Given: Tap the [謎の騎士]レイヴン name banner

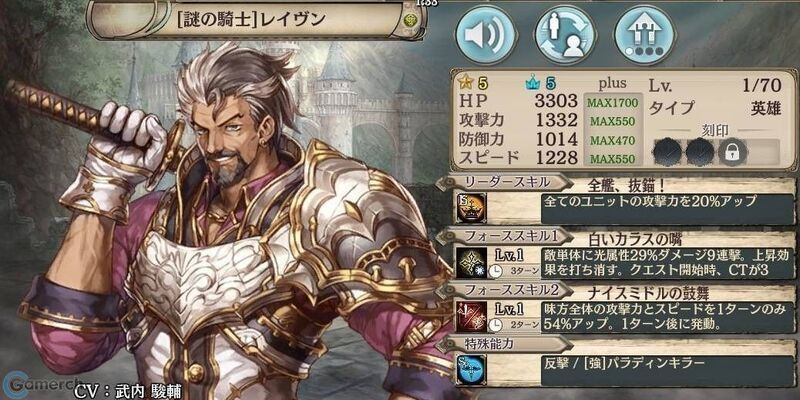Looking at the screenshot, I should pos(254,20).
